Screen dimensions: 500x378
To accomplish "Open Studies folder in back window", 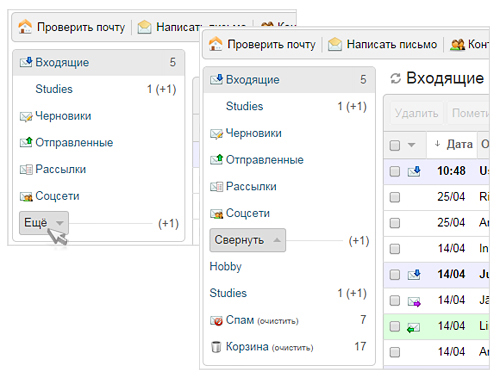I will (x=54, y=89).
